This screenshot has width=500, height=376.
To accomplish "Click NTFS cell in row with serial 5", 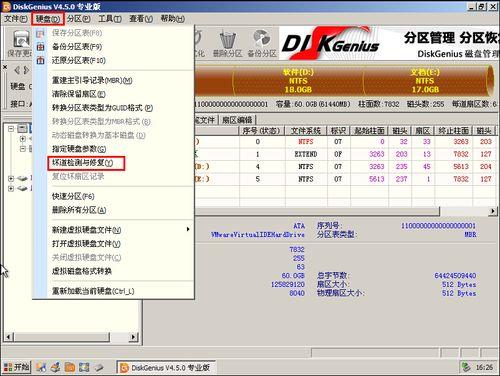I will (306, 179).
